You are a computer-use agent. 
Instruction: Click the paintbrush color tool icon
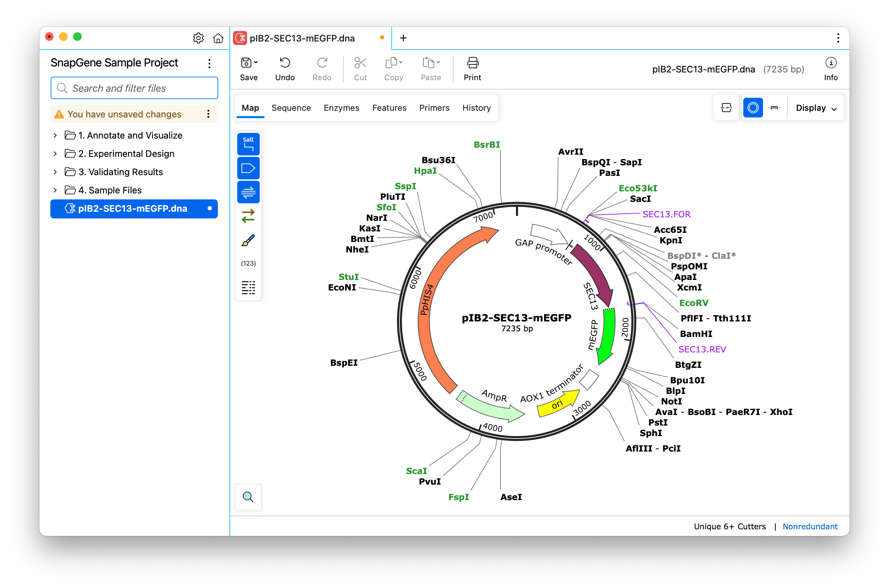pyautogui.click(x=248, y=240)
